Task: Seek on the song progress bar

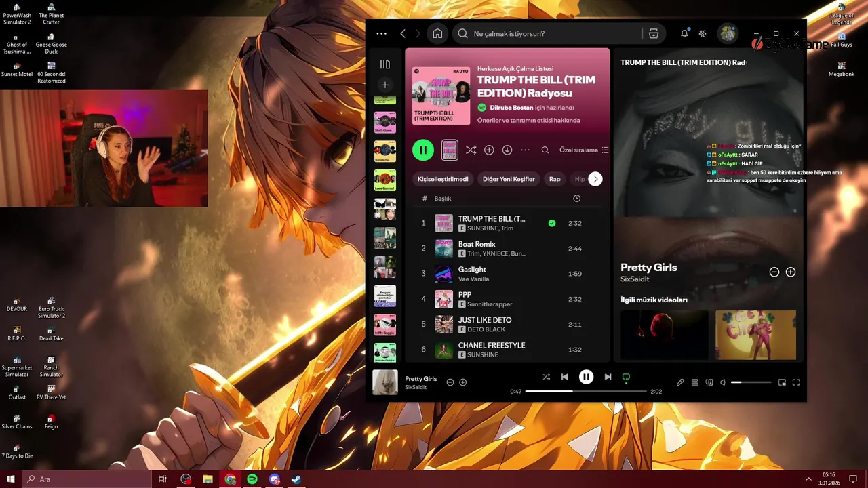Action: (585, 392)
